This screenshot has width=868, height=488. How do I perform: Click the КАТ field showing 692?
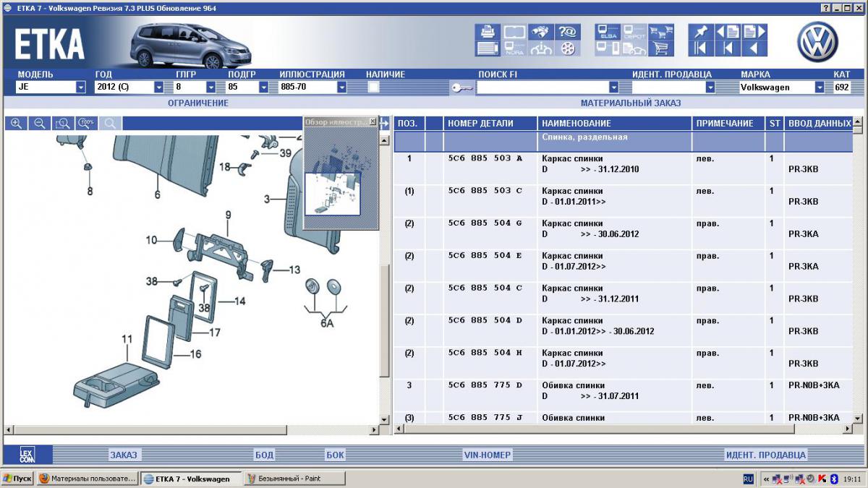[x=842, y=87]
